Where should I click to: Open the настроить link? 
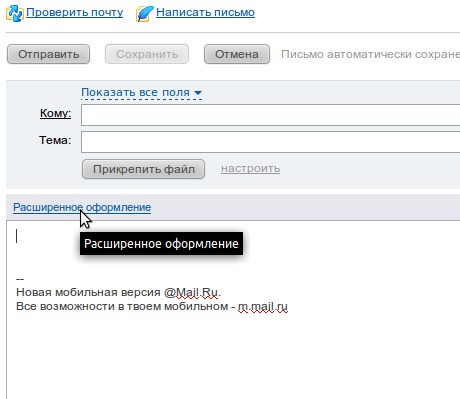pos(250,169)
